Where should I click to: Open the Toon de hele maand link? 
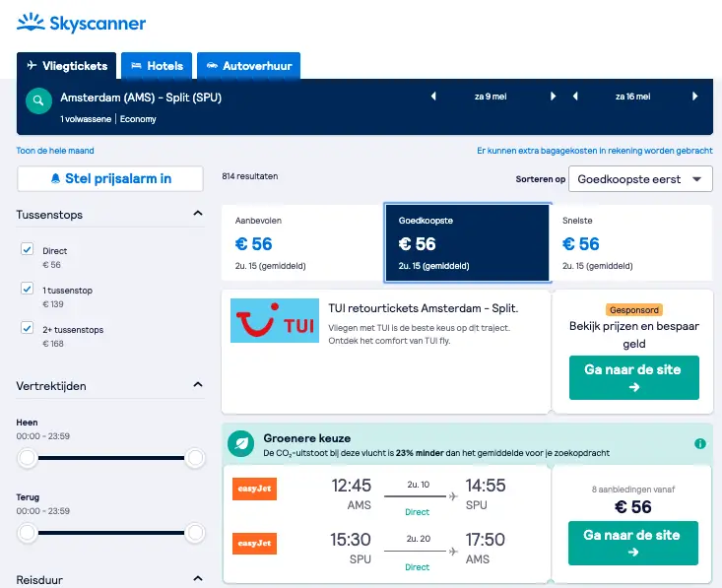(x=55, y=151)
